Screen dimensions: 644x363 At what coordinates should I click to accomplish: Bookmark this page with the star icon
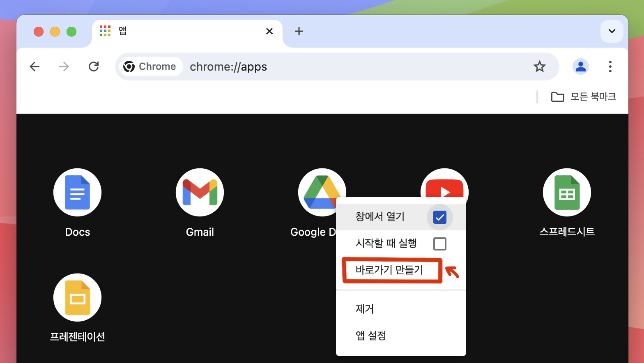coord(539,67)
